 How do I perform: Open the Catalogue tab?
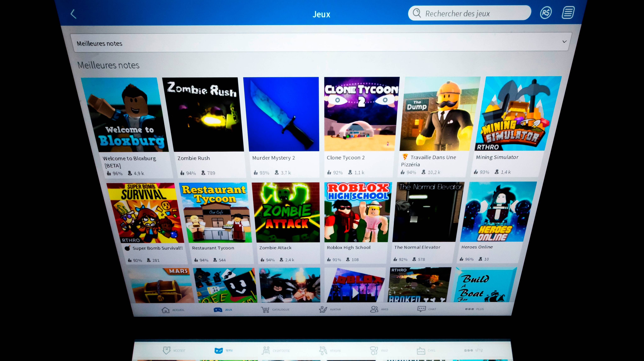pyautogui.click(x=275, y=309)
